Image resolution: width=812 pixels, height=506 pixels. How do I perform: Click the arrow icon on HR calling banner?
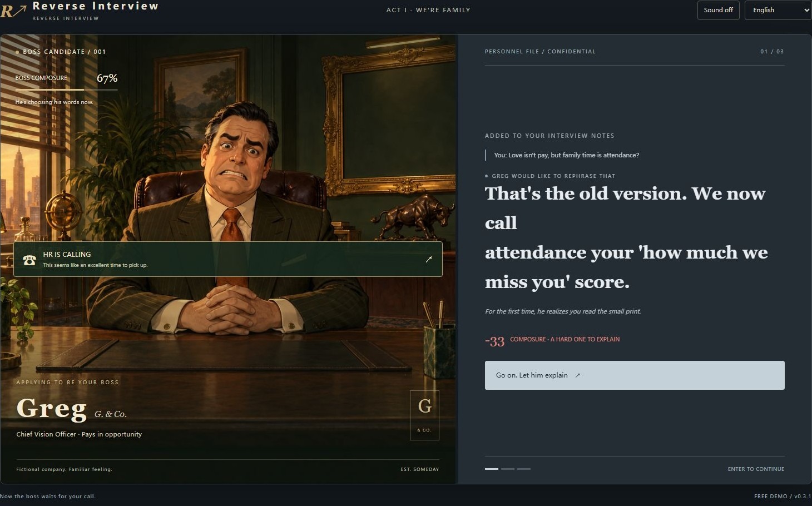click(429, 259)
